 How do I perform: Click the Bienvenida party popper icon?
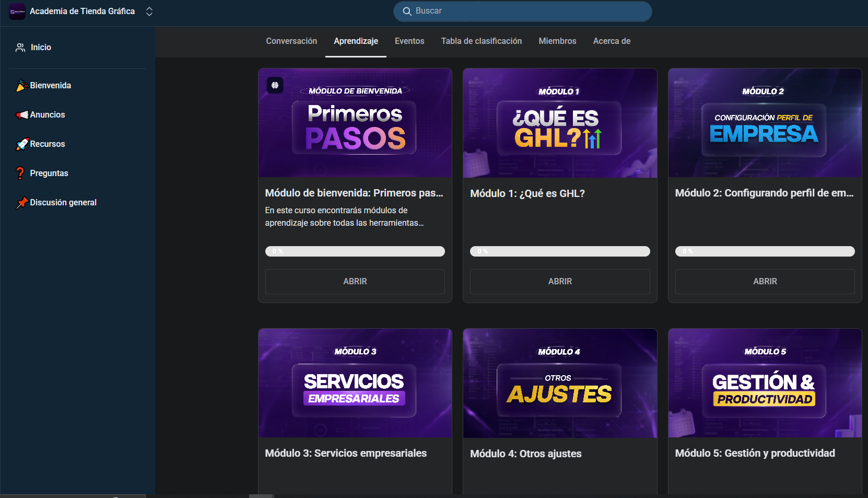(x=22, y=86)
